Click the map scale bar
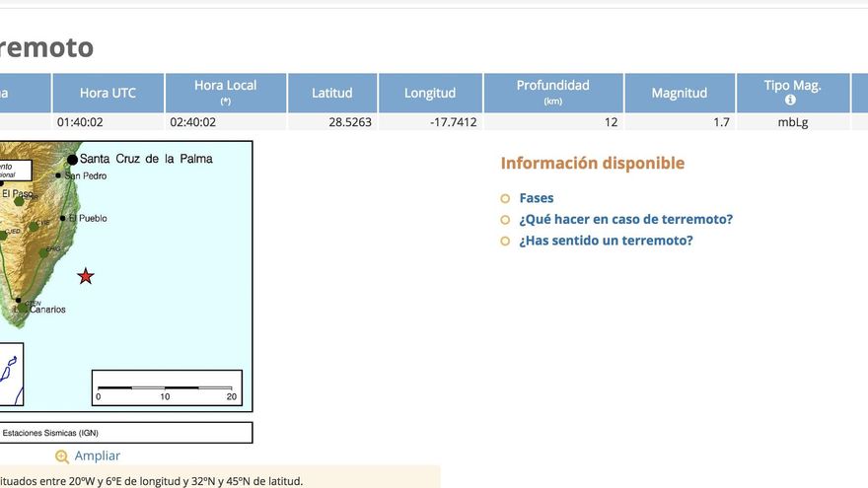The image size is (868, 488). coord(166,387)
